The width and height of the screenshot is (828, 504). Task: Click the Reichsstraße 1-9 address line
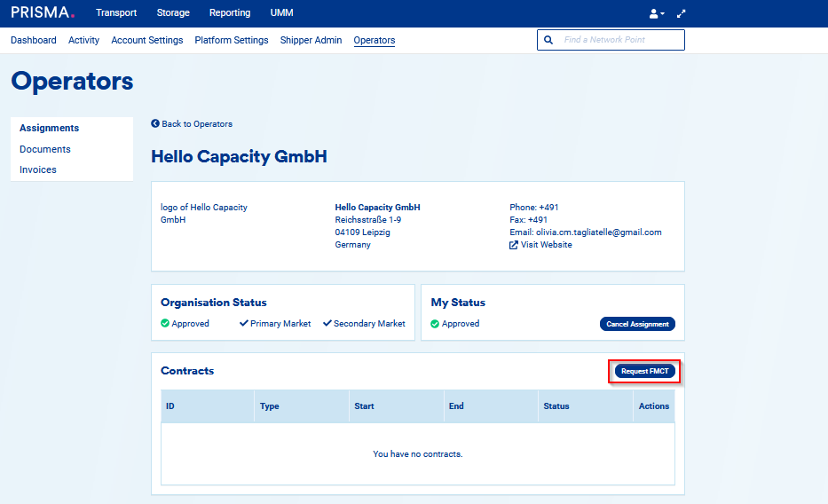[x=368, y=219]
